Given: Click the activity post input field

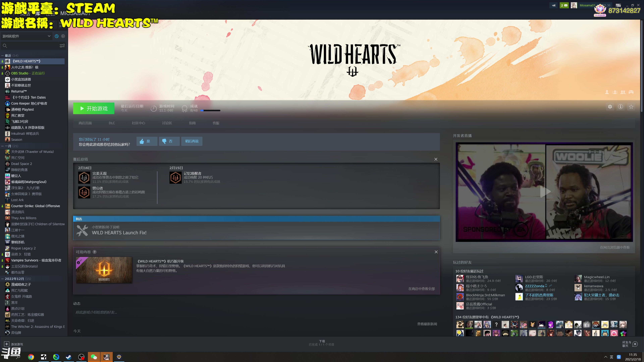Looking at the screenshot, I should click(x=256, y=312).
